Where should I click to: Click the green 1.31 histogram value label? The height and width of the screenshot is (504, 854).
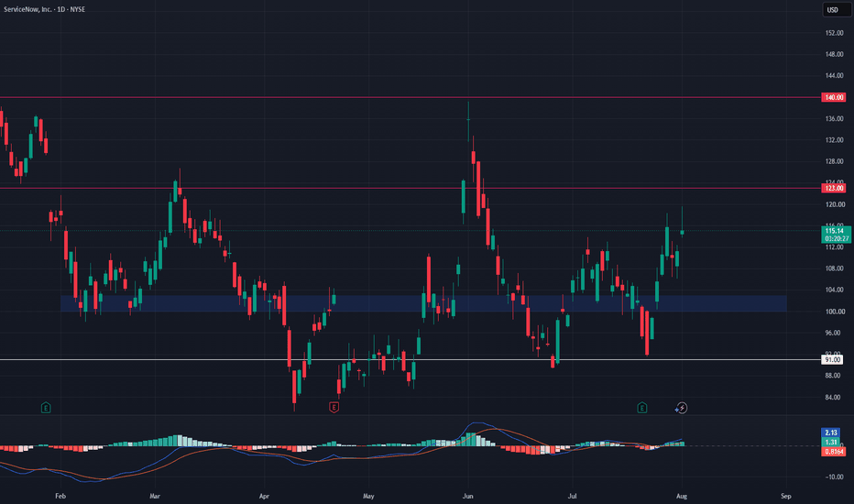830,442
